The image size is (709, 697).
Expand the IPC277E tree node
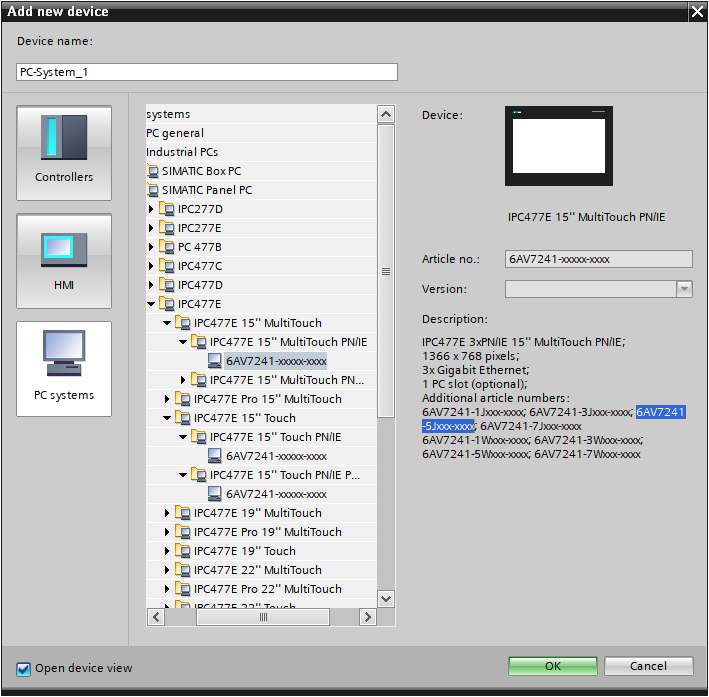coord(151,228)
